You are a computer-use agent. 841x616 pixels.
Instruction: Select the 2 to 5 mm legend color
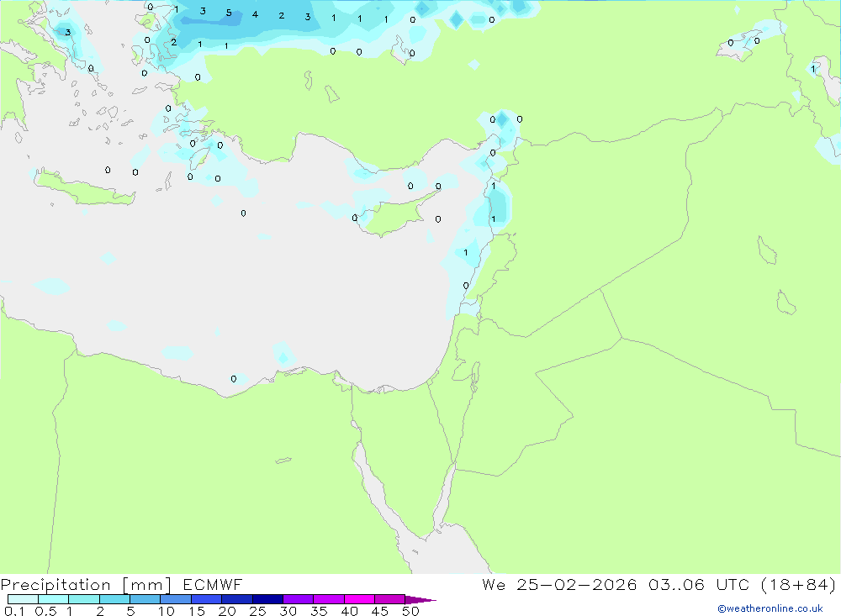(114, 599)
